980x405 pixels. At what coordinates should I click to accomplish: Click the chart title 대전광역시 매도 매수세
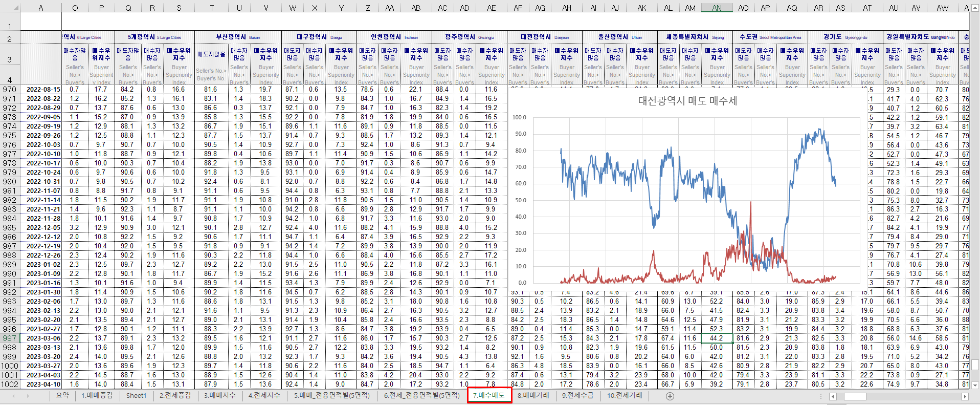[x=687, y=101]
